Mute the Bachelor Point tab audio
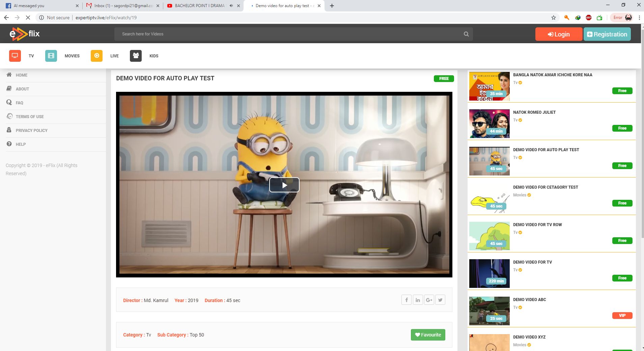The image size is (644, 351). point(231,6)
